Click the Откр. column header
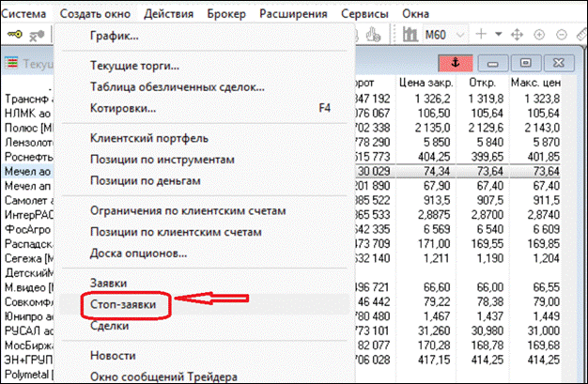The image size is (588, 384). (x=487, y=82)
